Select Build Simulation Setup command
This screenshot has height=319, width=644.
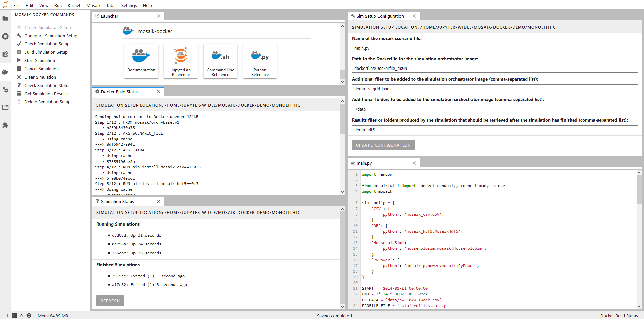[x=46, y=52]
